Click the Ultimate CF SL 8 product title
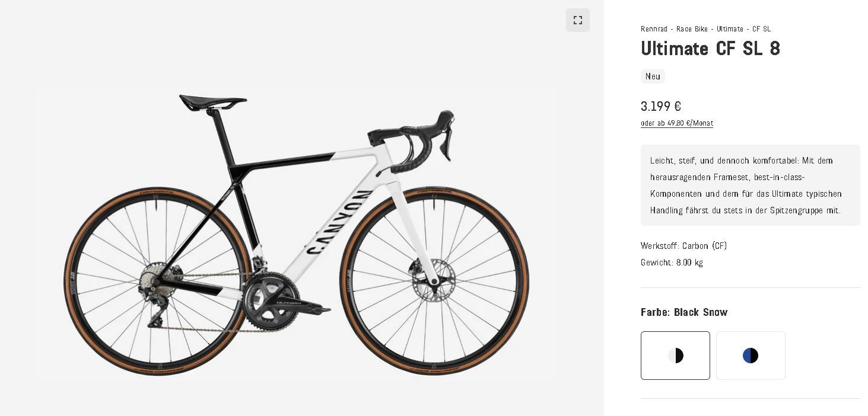Image resolution: width=868 pixels, height=416 pixels. coord(710,49)
